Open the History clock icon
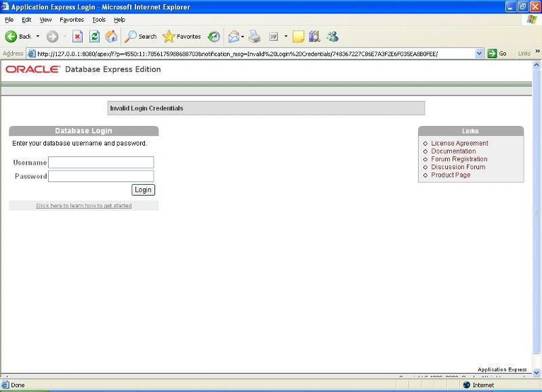Image resolution: width=542 pixels, height=392 pixels. [214, 37]
